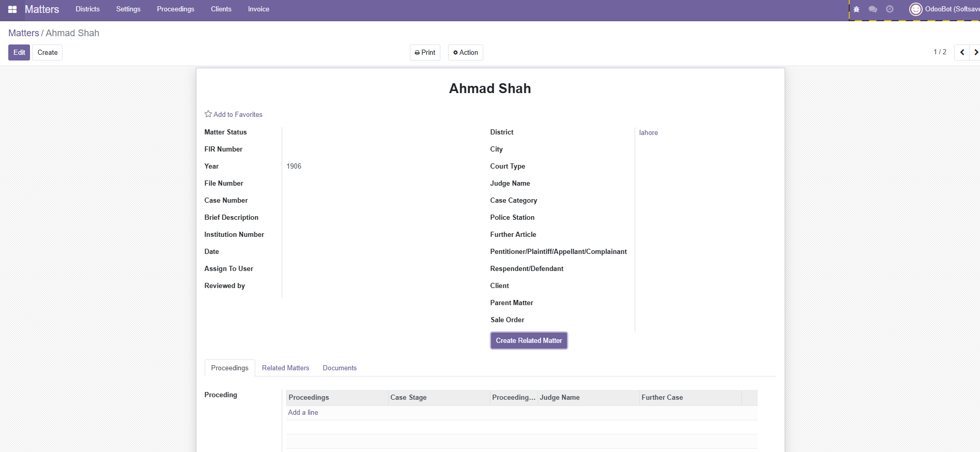Navigate to Matters breadcrumb link
980x452 pixels.
pyautogui.click(x=24, y=33)
